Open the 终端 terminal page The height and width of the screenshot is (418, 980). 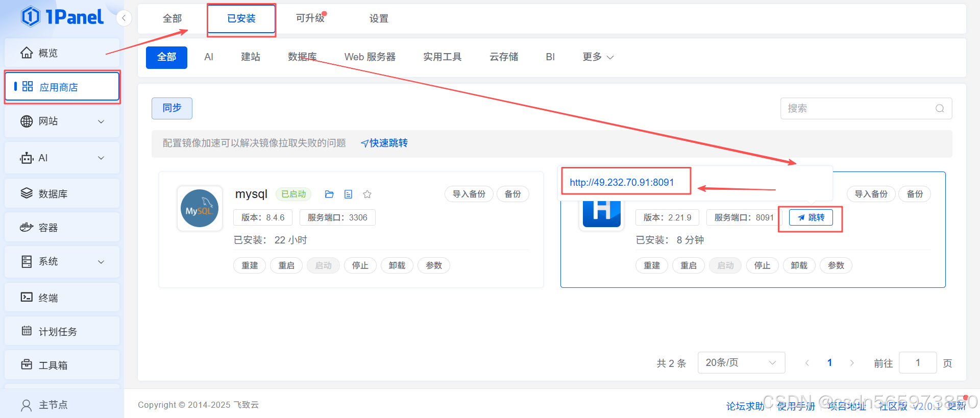tap(62, 298)
